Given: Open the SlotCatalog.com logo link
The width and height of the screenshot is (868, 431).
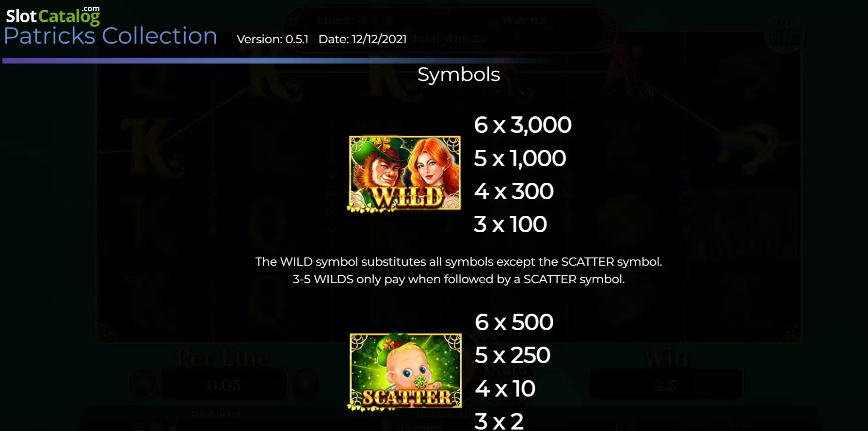Looking at the screenshot, I should [53, 16].
